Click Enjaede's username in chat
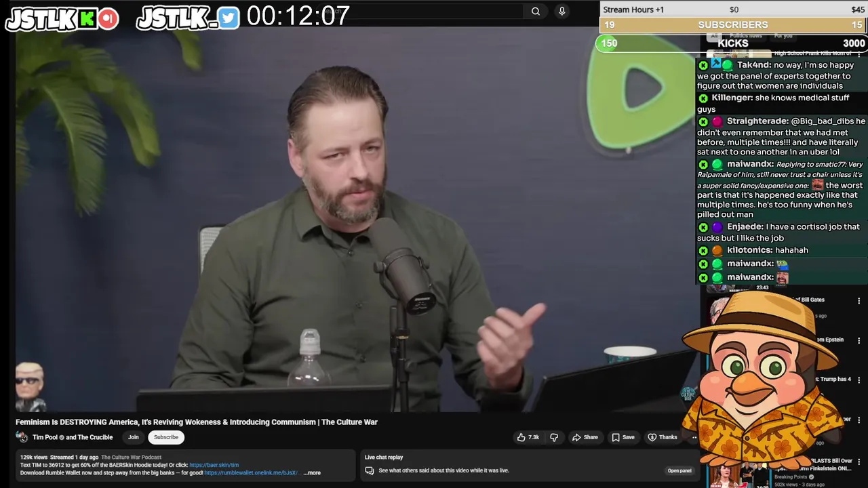This screenshot has height=488, width=868. coord(745,226)
